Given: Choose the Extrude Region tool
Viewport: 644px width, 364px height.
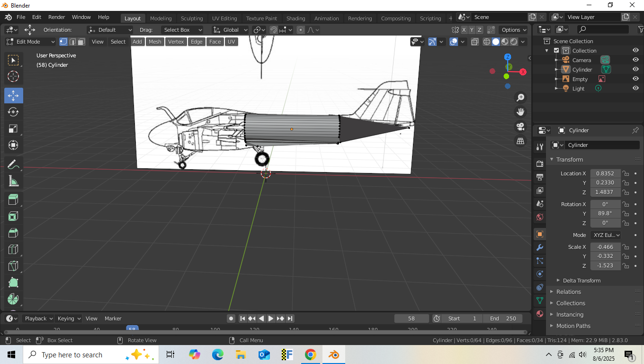Looking at the screenshot, I should (13, 199).
